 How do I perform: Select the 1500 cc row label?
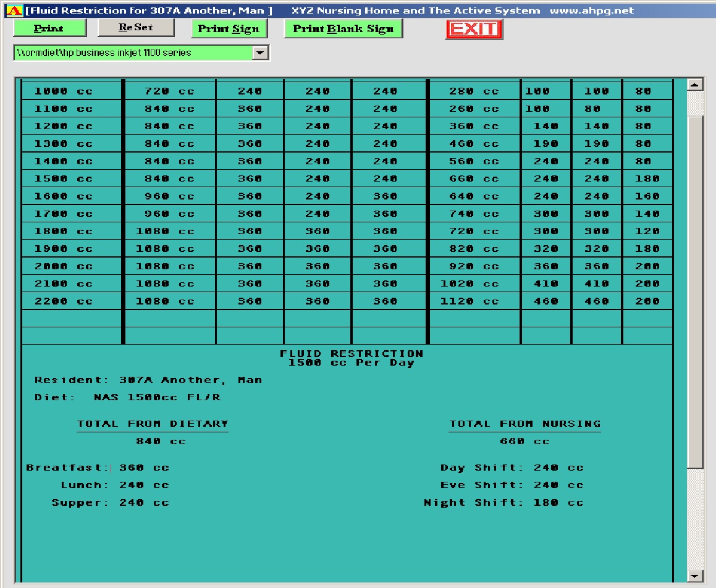pos(64,178)
